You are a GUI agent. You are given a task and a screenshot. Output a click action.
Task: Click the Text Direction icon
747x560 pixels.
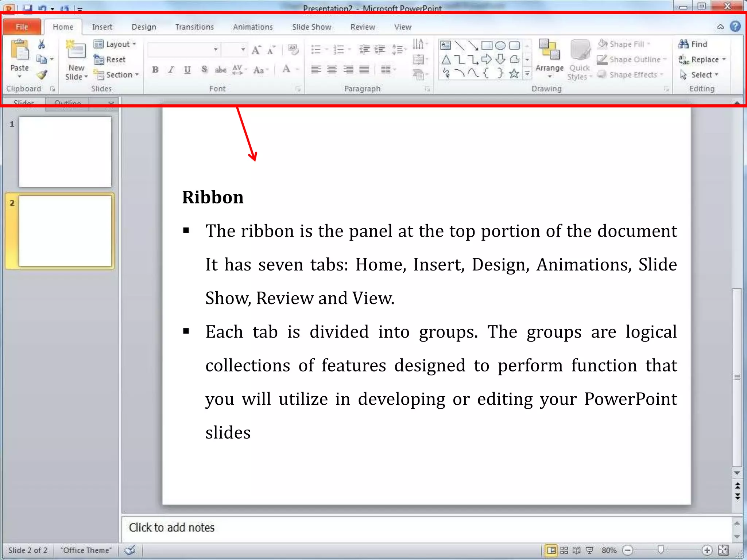coord(418,44)
